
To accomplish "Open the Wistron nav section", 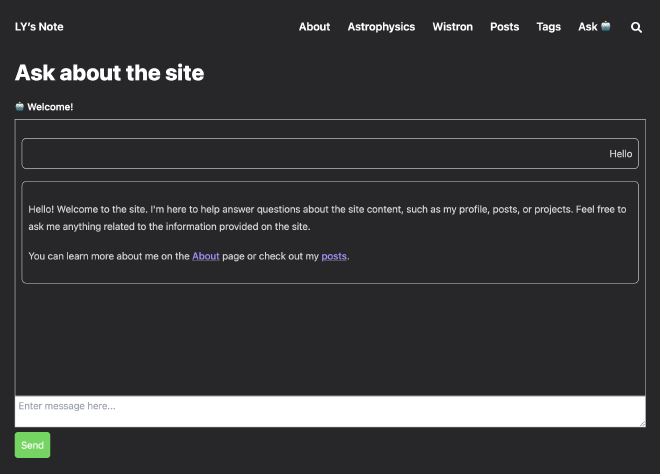I will 452,27.
